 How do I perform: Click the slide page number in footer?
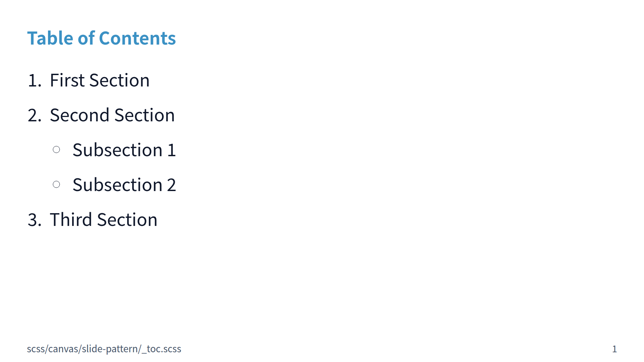tap(614, 349)
